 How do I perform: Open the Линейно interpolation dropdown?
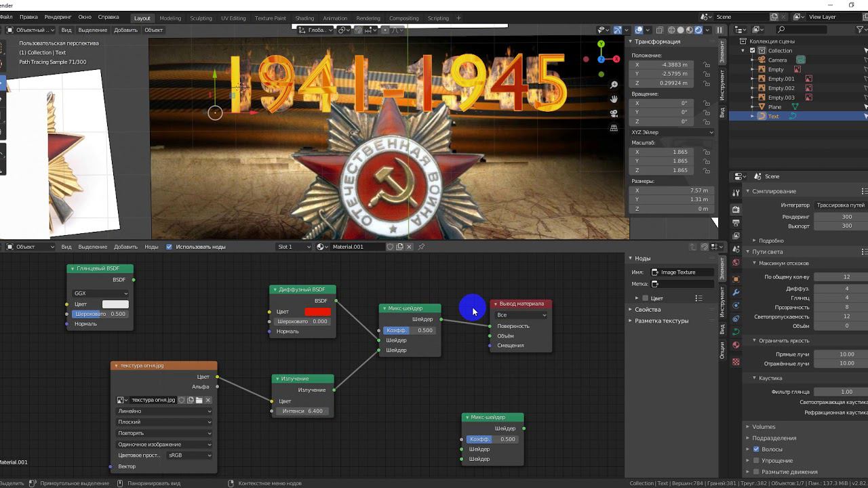(164, 411)
